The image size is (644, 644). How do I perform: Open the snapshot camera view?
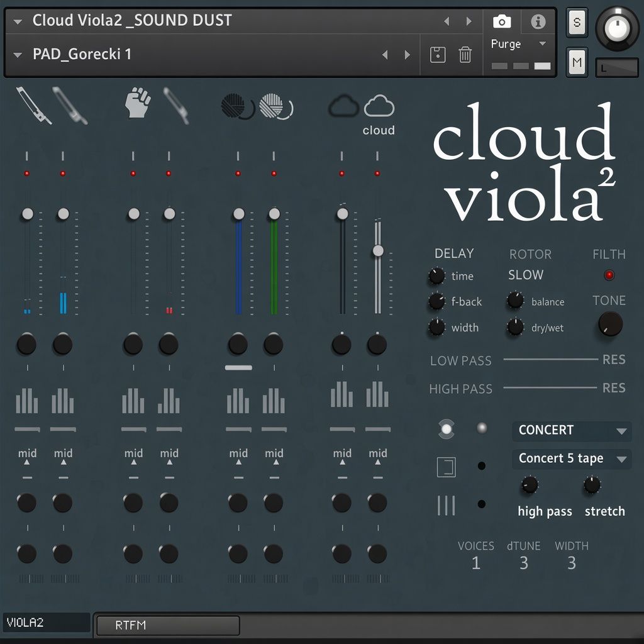(502, 21)
